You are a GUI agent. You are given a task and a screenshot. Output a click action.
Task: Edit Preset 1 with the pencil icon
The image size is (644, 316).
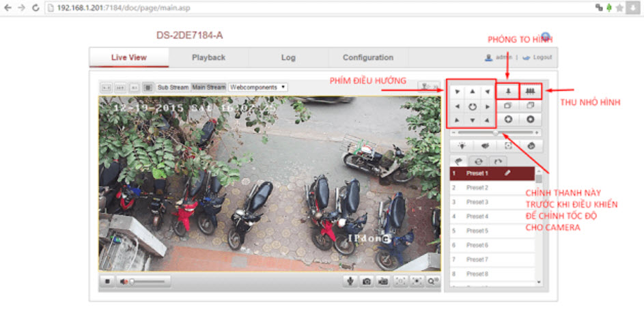[507, 173]
